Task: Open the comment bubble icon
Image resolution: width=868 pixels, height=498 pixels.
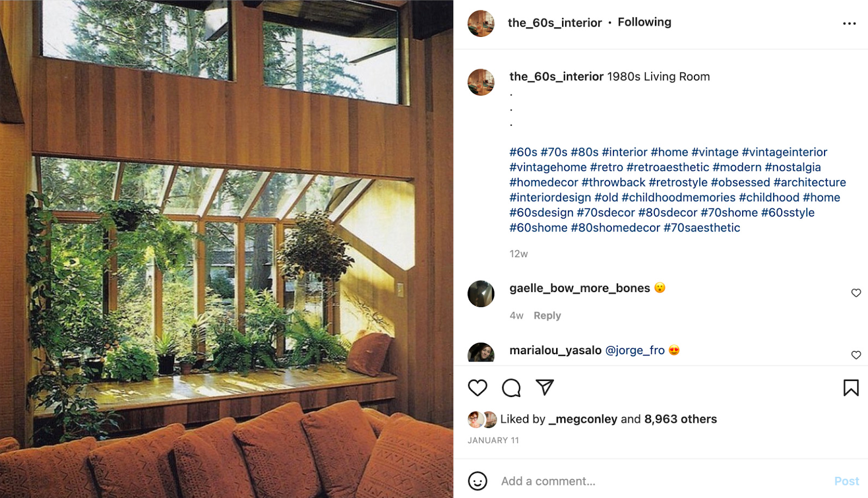Action: [x=511, y=387]
